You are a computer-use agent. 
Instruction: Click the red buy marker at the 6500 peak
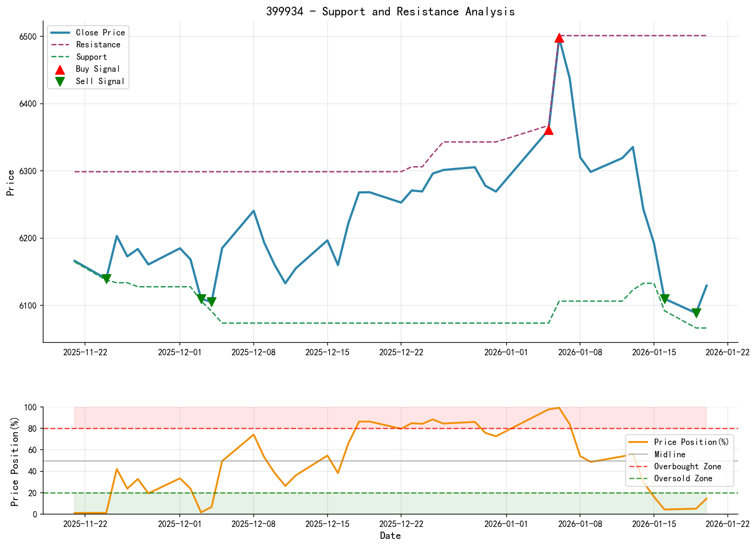pos(559,38)
